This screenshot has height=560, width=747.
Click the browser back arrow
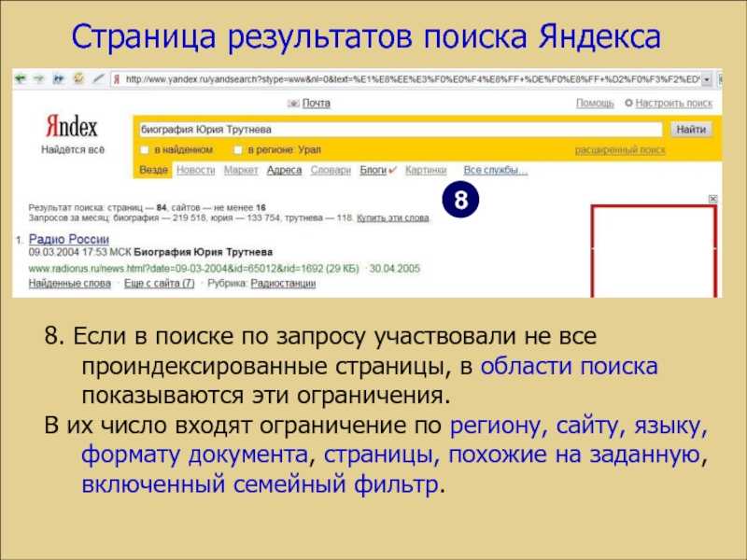(20, 79)
